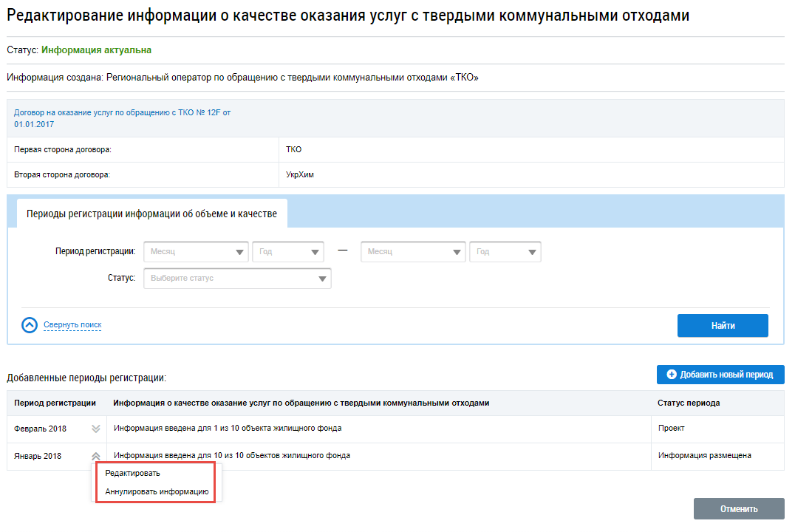
Task: Open the start month dropdown
Action: point(197,252)
